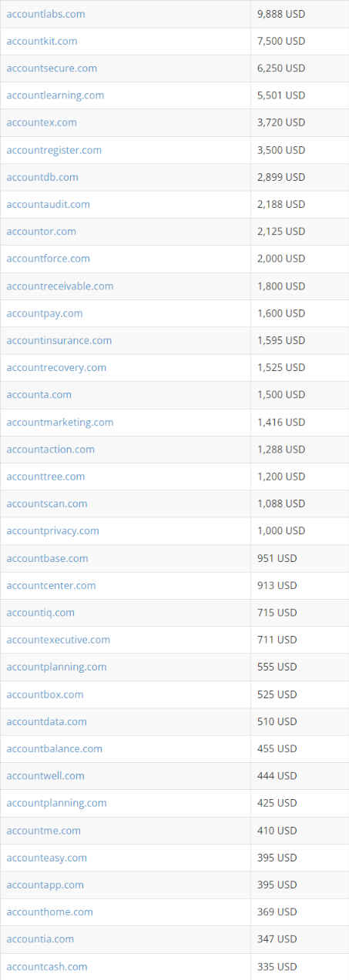Image resolution: width=349 pixels, height=980 pixels.
Task: Click the accountdb.com link
Action: coord(42,177)
